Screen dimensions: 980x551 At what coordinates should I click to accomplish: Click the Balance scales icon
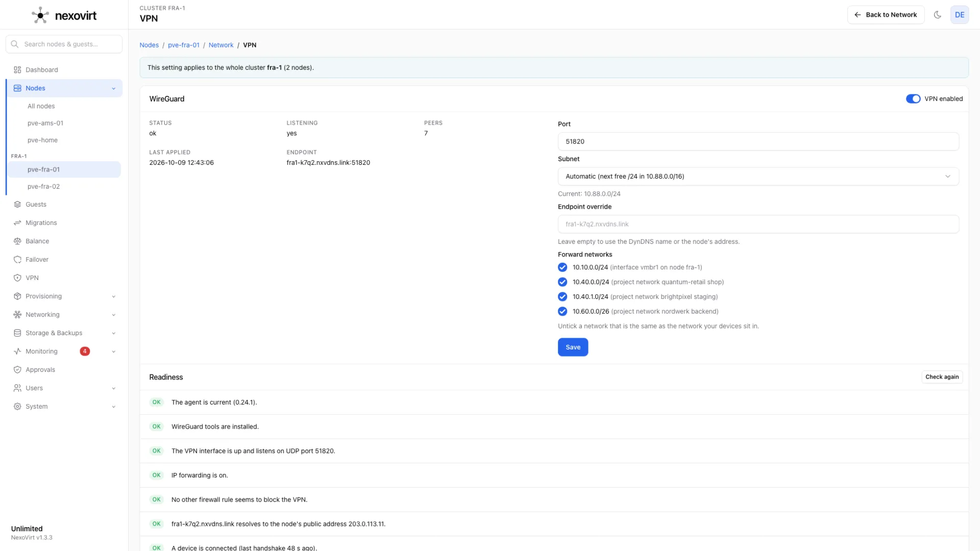(x=17, y=241)
